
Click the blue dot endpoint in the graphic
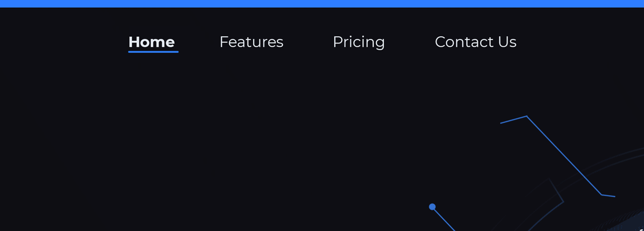tap(432, 207)
